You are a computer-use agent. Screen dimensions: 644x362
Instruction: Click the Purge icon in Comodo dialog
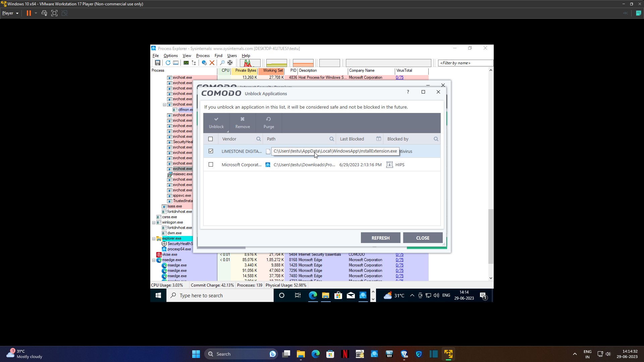(x=269, y=122)
